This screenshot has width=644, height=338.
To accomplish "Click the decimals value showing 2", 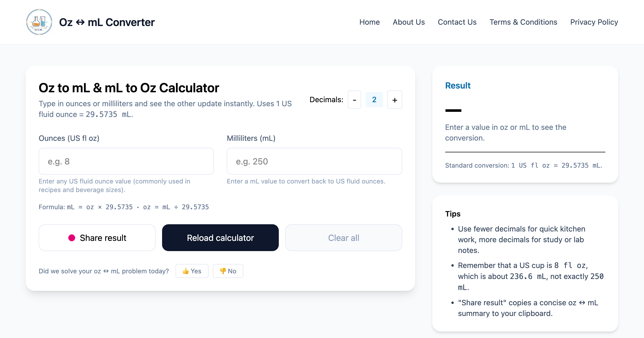I will 374,100.
